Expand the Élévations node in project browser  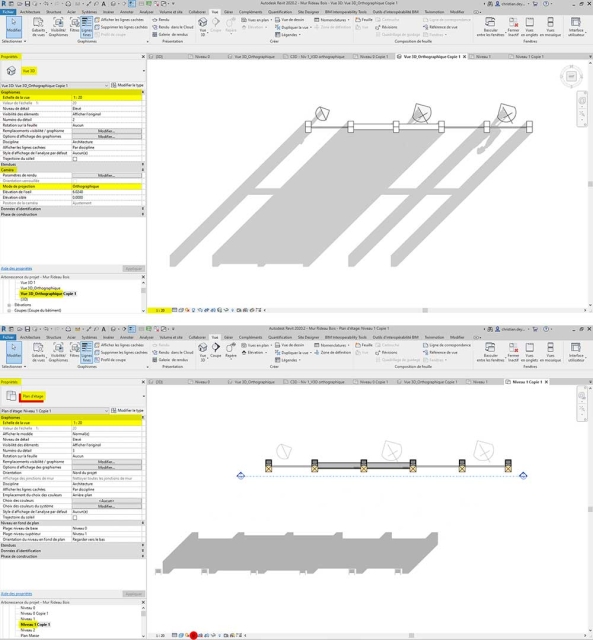point(9,305)
